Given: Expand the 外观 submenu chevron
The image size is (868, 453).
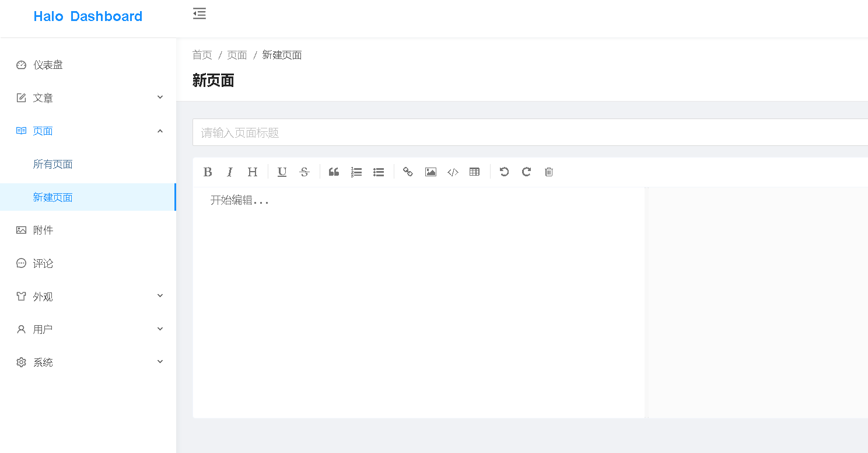Looking at the screenshot, I should tap(160, 296).
